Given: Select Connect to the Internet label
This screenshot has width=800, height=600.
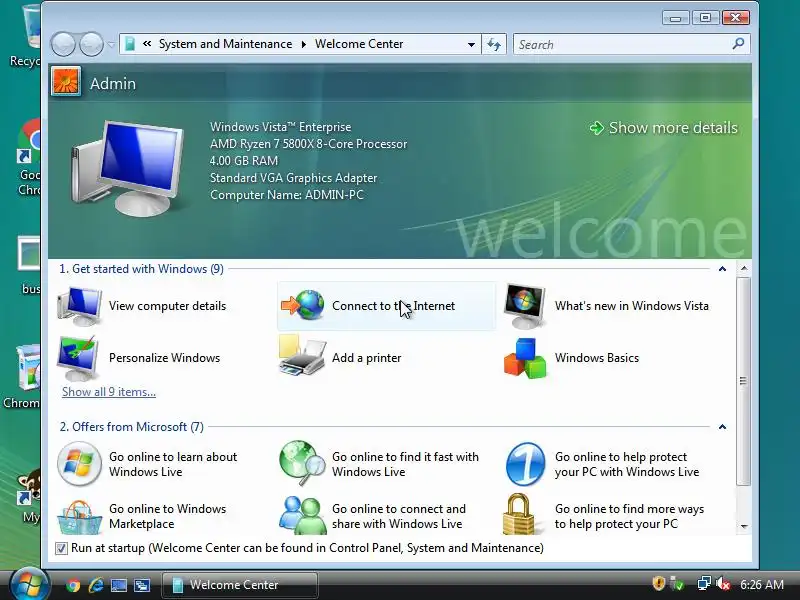Looking at the screenshot, I should pyautogui.click(x=393, y=306).
